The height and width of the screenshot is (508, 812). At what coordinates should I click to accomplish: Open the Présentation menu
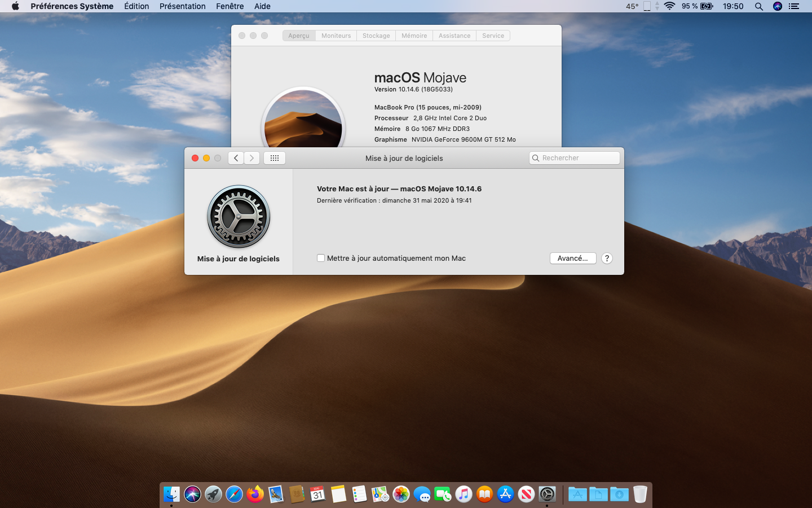[x=183, y=6]
